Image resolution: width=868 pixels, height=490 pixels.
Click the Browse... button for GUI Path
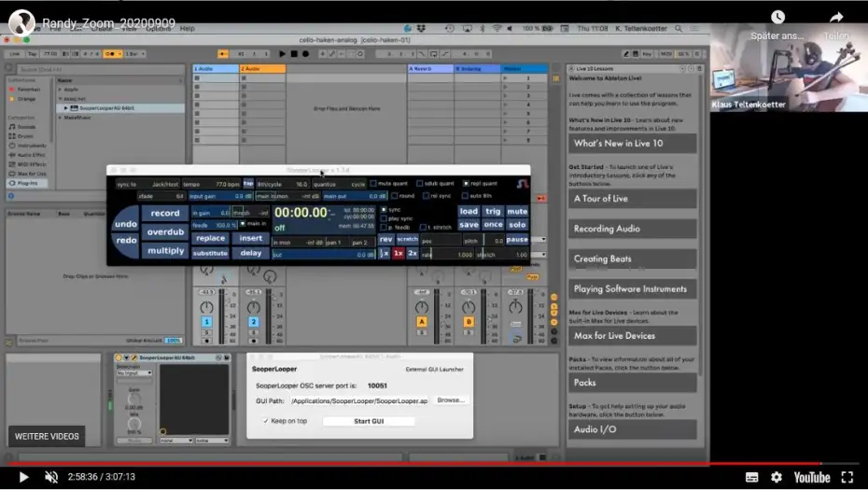click(x=451, y=399)
